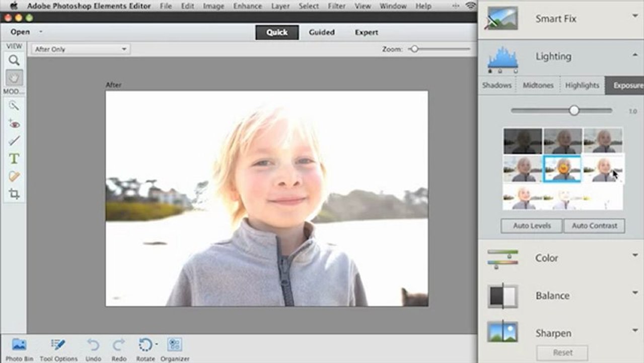Click the Exposure slider handle
The height and width of the screenshot is (363, 644).
[574, 110]
